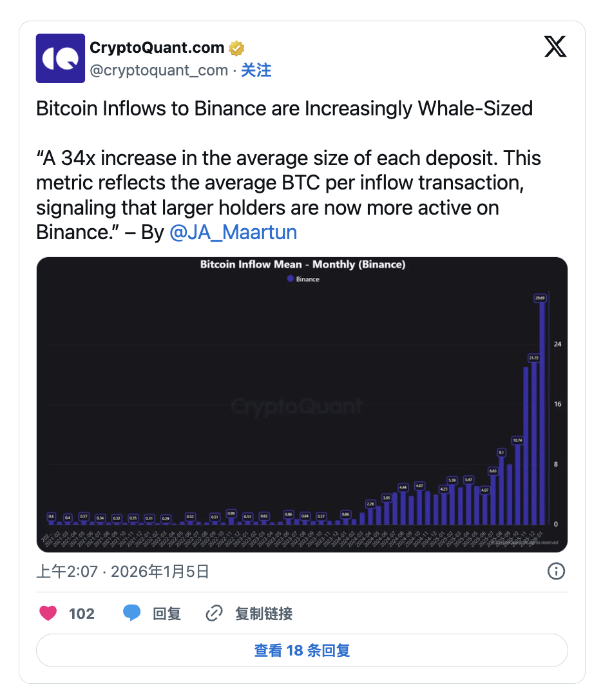Click the post timestamp 上午2:07 · 2026年1月5日
The image size is (603, 700).
[x=122, y=572]
